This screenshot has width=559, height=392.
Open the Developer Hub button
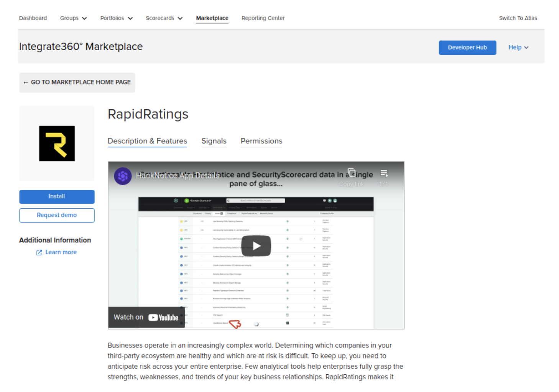tap(467, 48)
